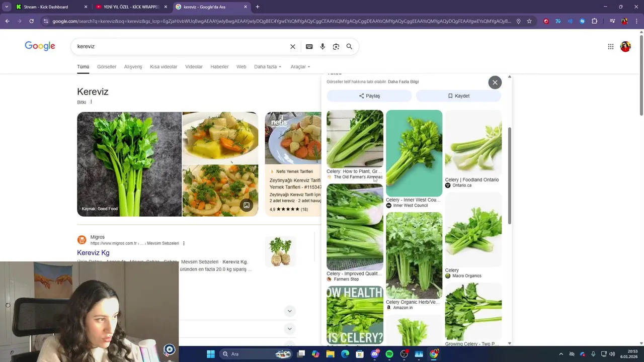Open the Windows Start menu
The image size is (644, 362).
click(x=211, y=354)
